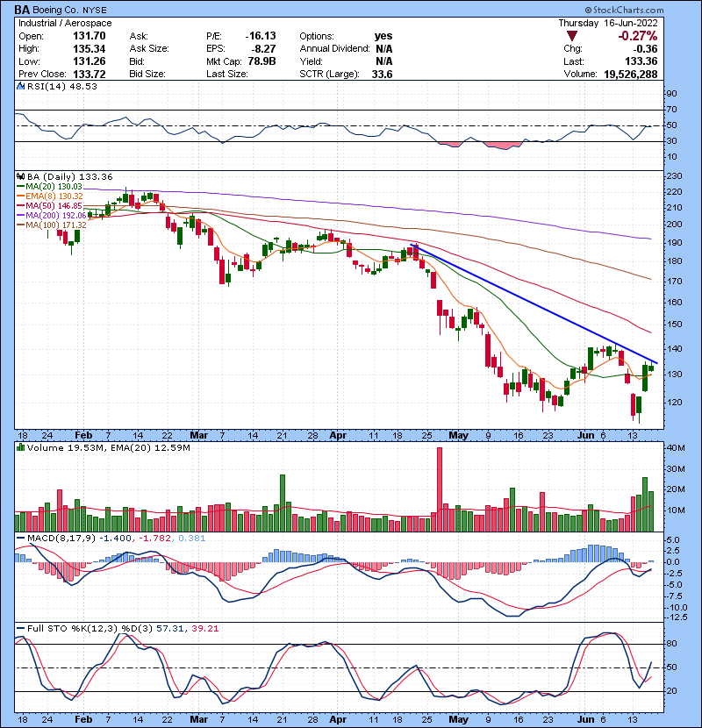Click the EMA(8) 130.32 legend entry
Viewport: 702px width, 728px height.
54,196
